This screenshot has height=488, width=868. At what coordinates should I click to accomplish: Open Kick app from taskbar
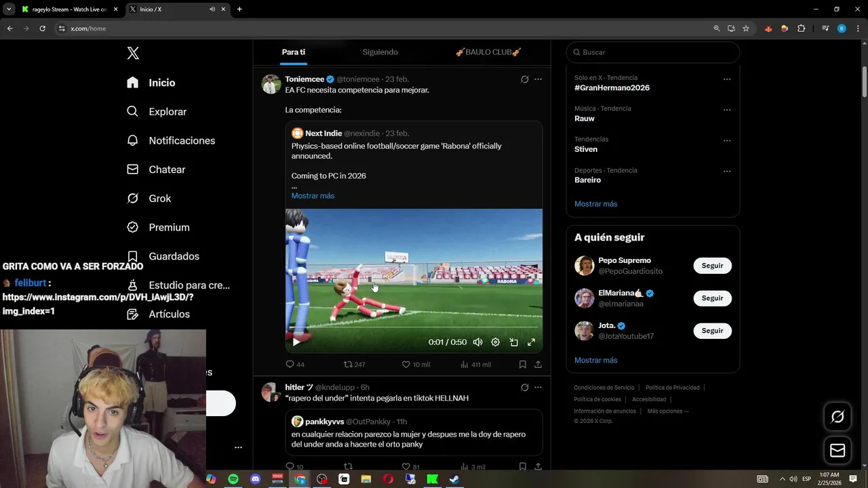point(432,479)
